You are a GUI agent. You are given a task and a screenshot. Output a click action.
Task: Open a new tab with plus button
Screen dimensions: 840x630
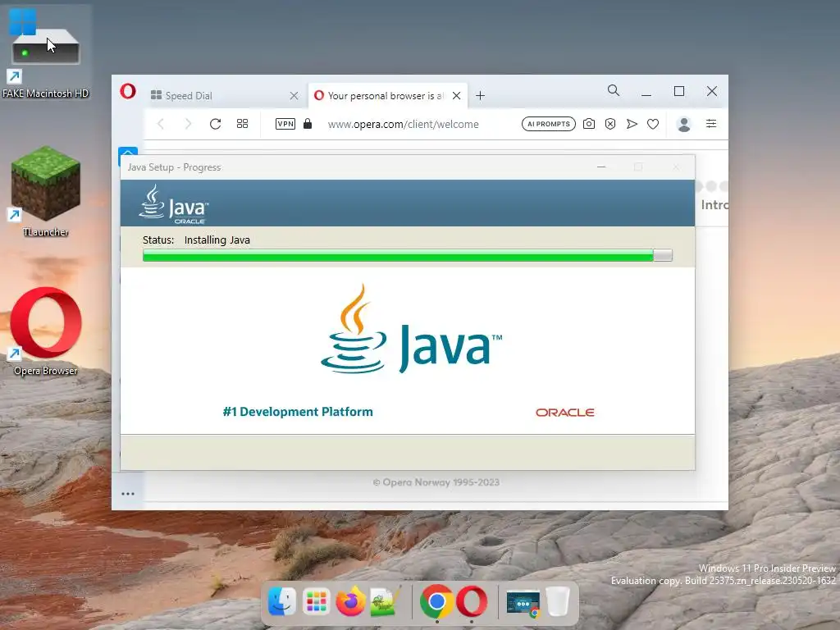481,95
